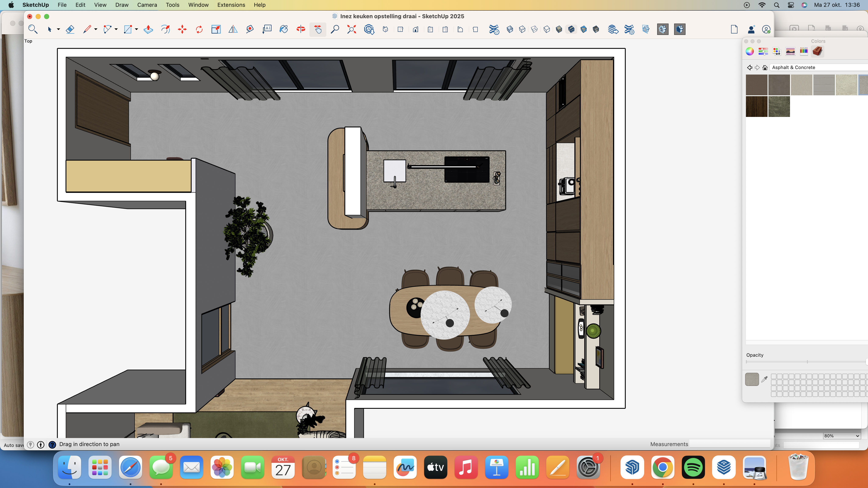Click the add collaborator share button
Screen dimensions: 868x488
[751, 29]
